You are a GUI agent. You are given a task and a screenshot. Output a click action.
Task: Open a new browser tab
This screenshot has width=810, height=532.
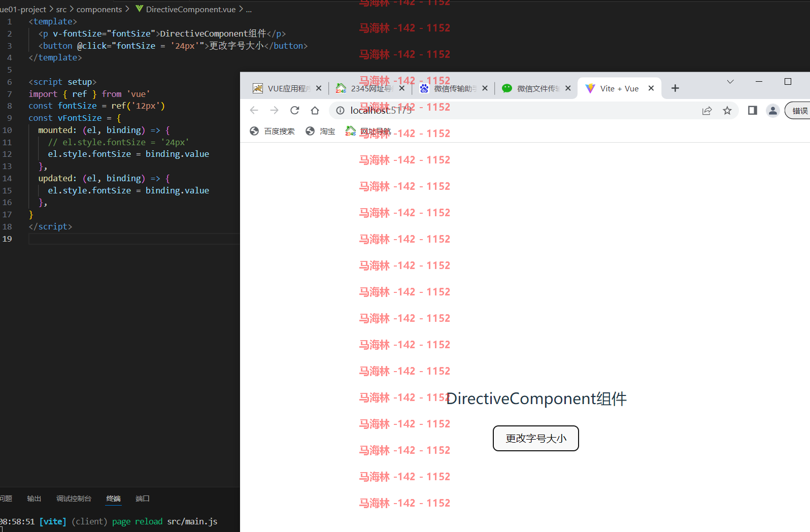pos(675,88)
